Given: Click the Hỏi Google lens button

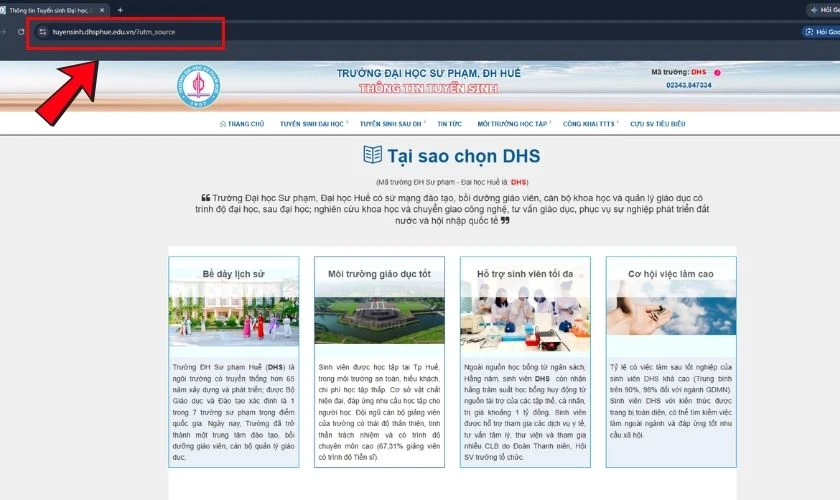Looking at the screenshot, I should coord(822,32).
